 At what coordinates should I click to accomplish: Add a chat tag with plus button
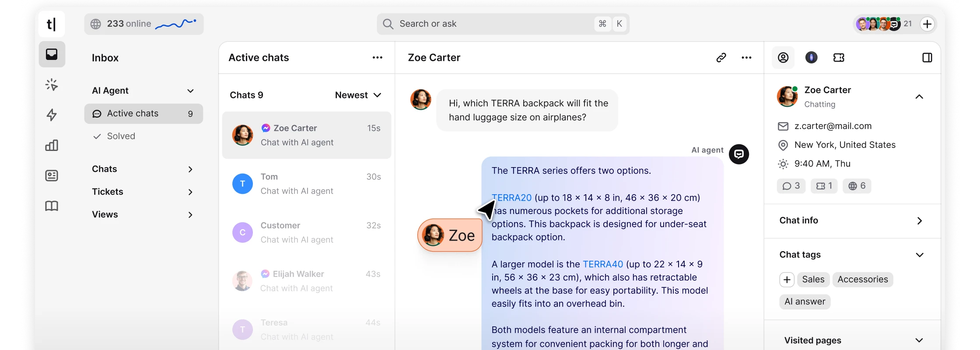point(787,280)
